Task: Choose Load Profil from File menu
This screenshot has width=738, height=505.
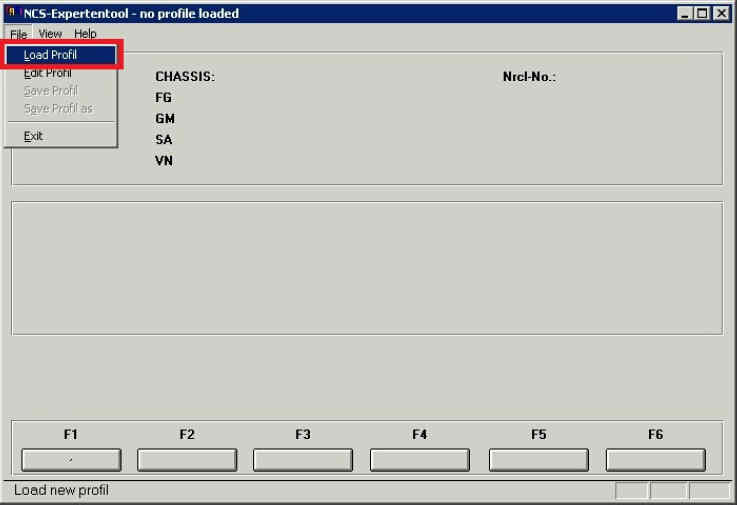Action: (61, 55)
